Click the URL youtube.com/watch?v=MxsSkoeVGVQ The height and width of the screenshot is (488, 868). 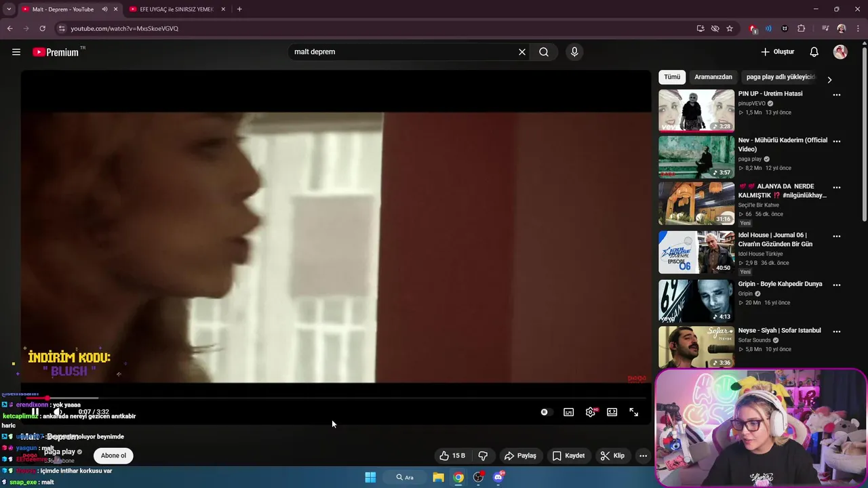125,28
